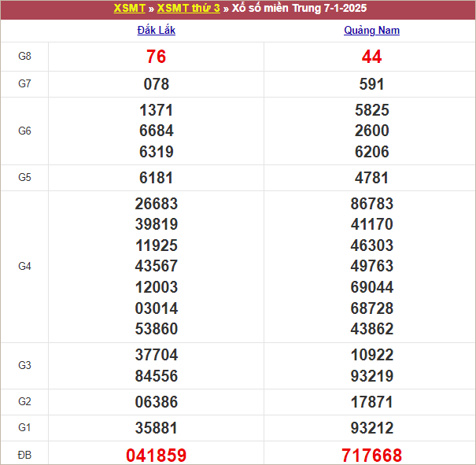
Task: Open the XSMT thứ 3 link
Action: coord(188,8)
